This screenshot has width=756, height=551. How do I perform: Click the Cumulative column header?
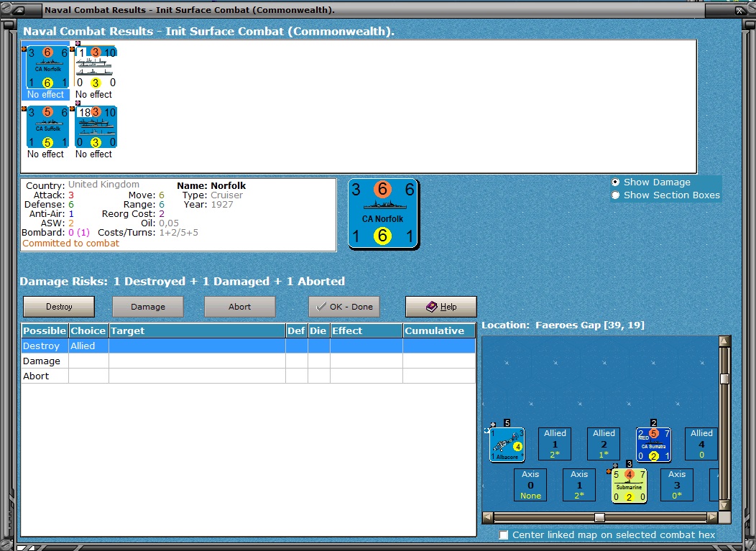[x=439, y=330]
